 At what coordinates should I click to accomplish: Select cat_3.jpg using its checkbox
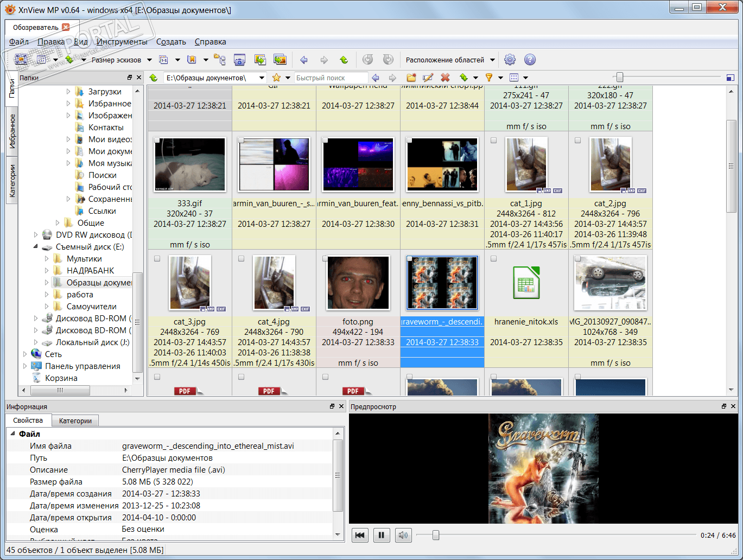157,259
